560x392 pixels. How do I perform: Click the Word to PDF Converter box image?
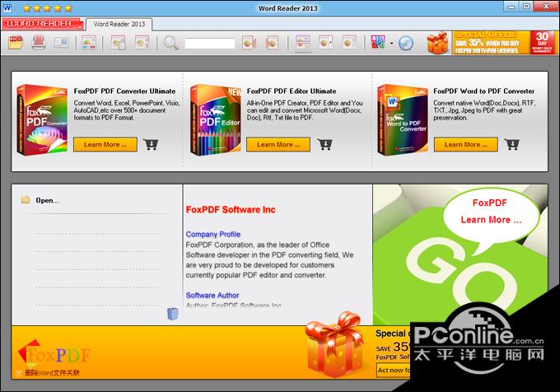click(403, 120)
